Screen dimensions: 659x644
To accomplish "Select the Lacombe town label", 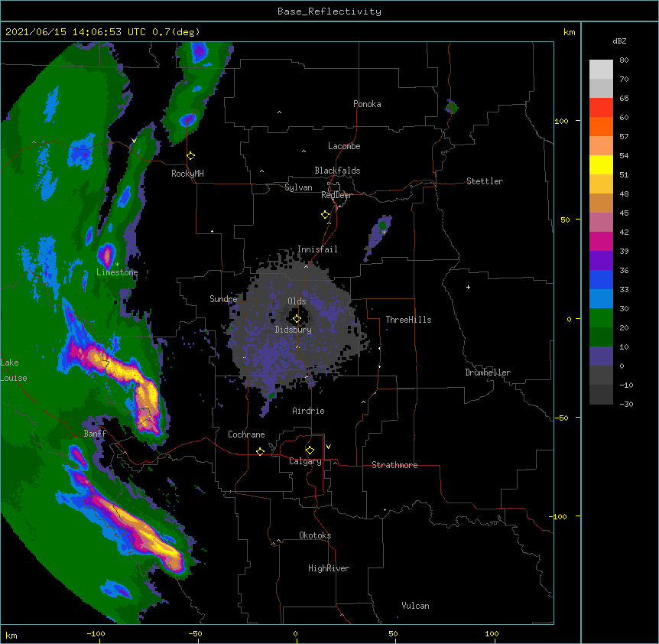I will 344,146.
